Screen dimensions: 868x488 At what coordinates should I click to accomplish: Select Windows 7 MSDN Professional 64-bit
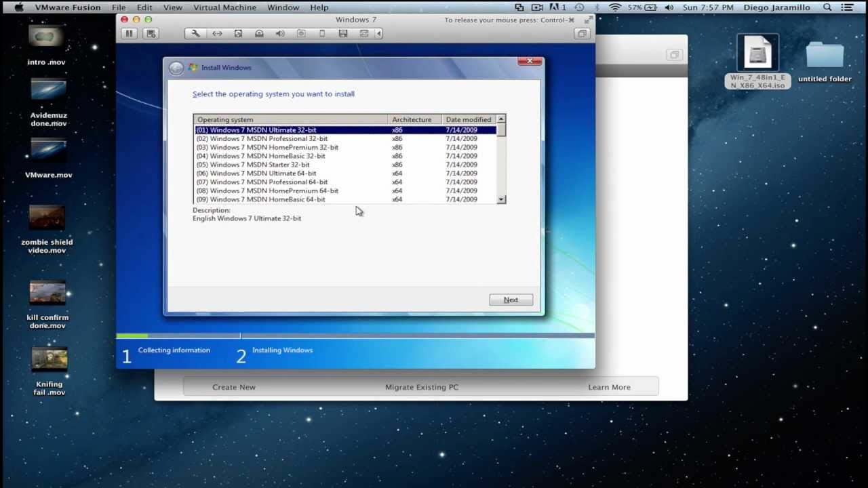tap(346, 182)
